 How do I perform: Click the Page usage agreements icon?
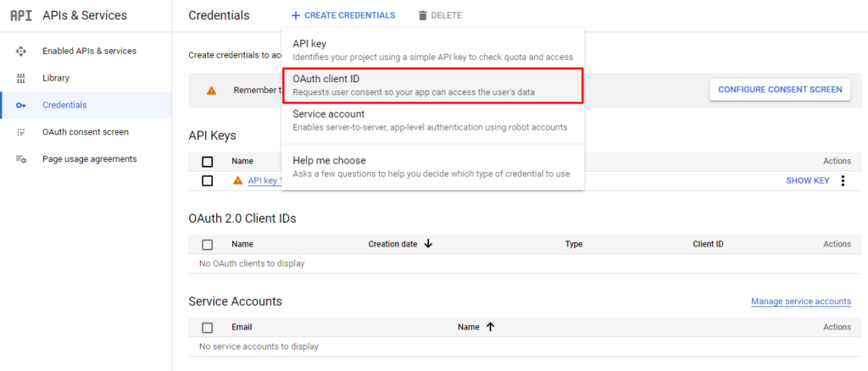(x=21, y=159)
